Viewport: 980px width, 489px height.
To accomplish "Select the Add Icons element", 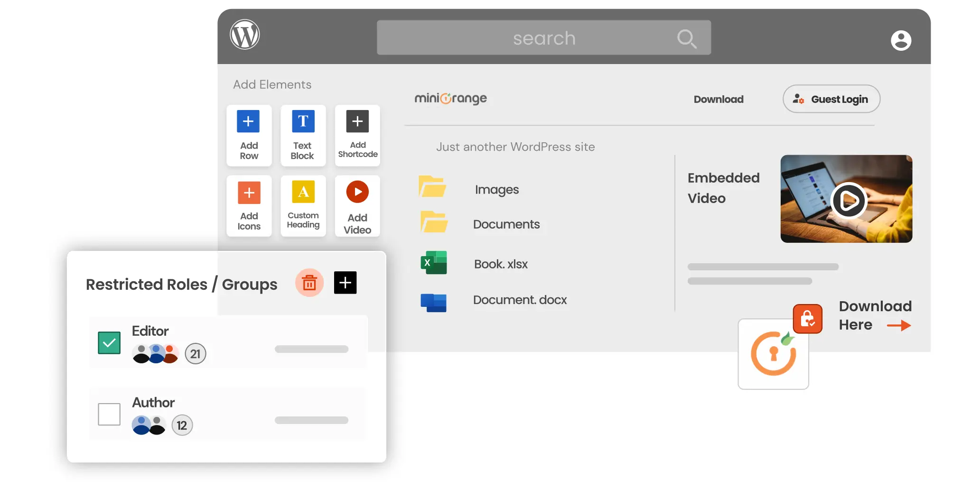I will [x=249, y=192].
